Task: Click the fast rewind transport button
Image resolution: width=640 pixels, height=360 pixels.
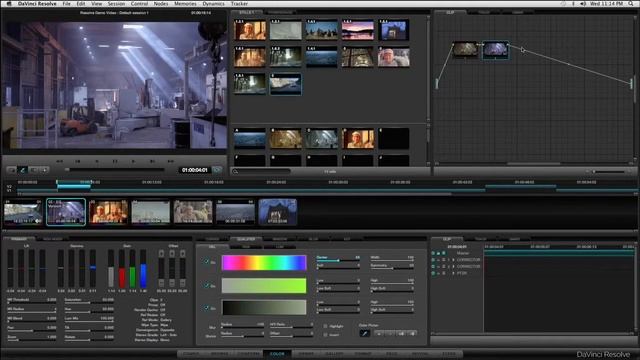Action: pos(60,161)
